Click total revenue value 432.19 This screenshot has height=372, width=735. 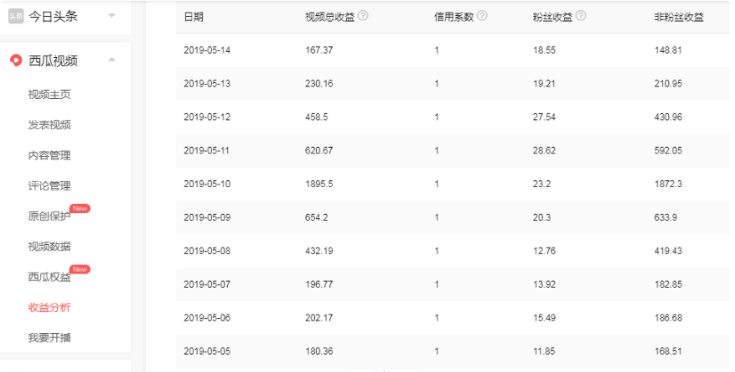click(319, 251)
